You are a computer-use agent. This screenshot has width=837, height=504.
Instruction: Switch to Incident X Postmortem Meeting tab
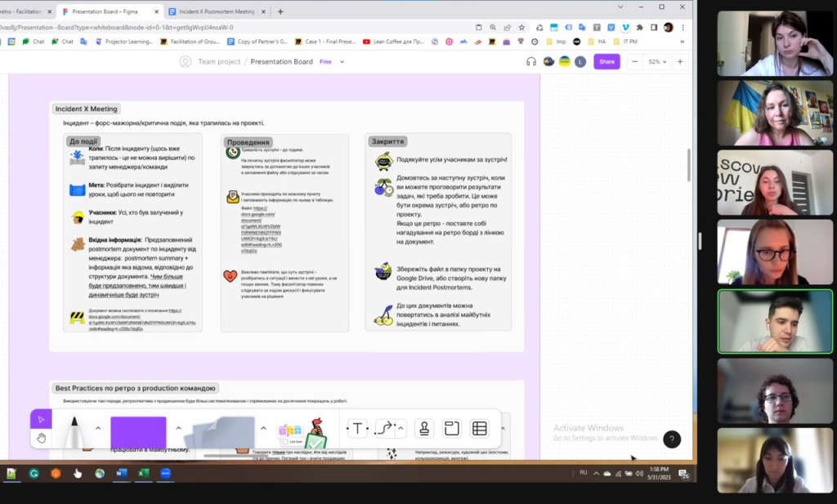click(217, 11)
